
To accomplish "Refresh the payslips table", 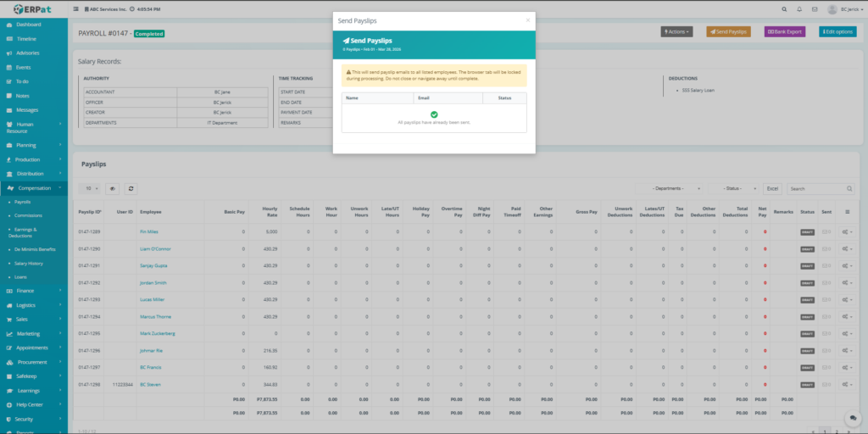I will [x=131, y=188].
